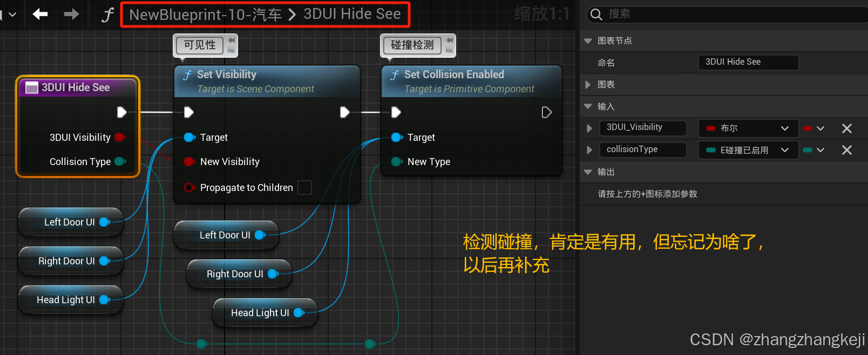Toggle the Propagate to Children checkbox

tap(305, 187)
